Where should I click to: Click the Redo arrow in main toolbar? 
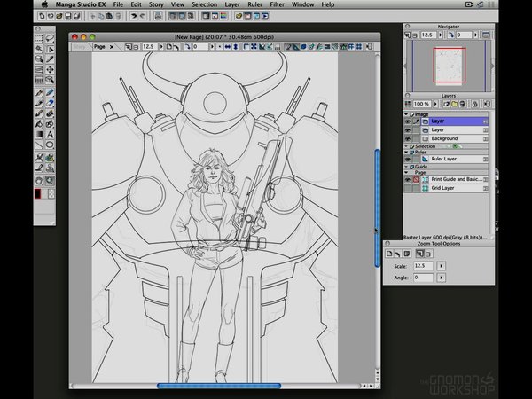click(x=143, y=16)
